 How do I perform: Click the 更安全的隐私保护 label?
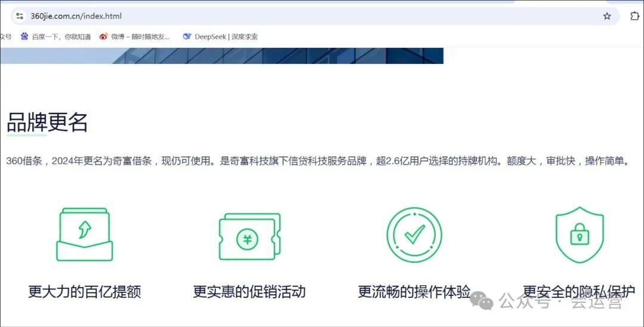pos(579,291)
